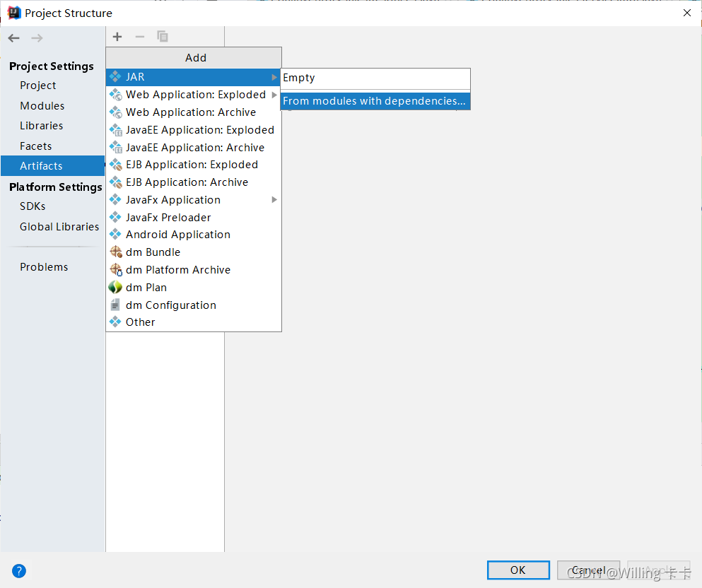Click the Android Application icon
The image size is (702, 588).
click(115, 234)
